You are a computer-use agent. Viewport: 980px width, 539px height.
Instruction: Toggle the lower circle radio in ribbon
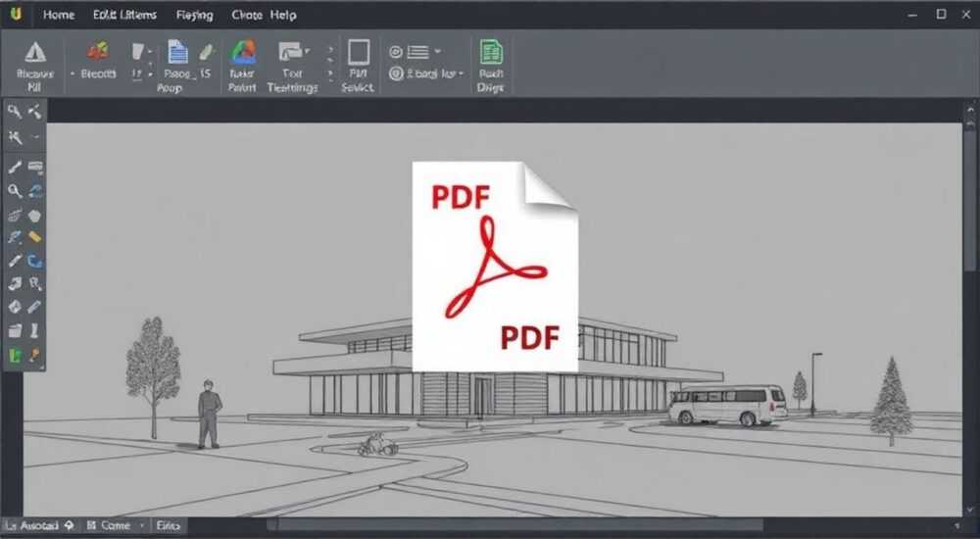point(396,73)
